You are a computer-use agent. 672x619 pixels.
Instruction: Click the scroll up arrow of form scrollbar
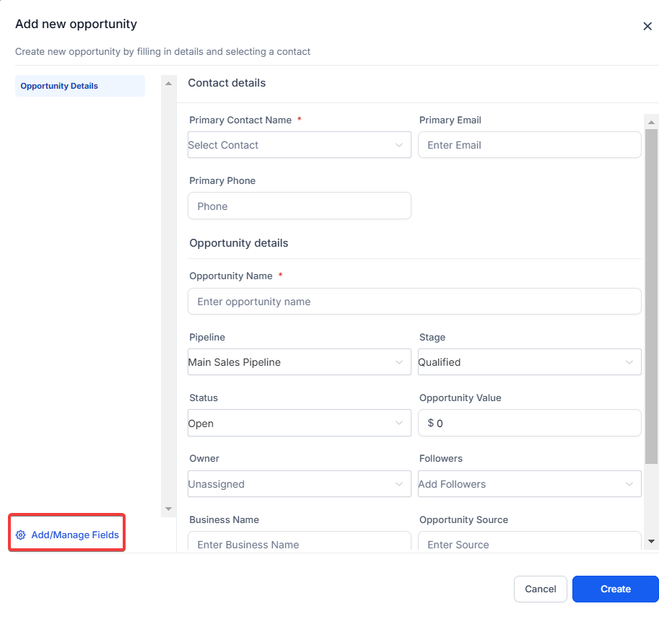pos(651,121)
